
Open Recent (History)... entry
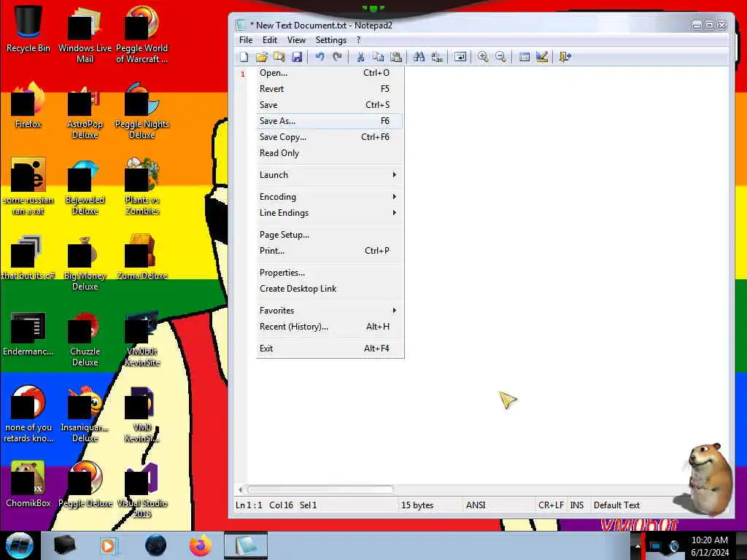point(330,327)
